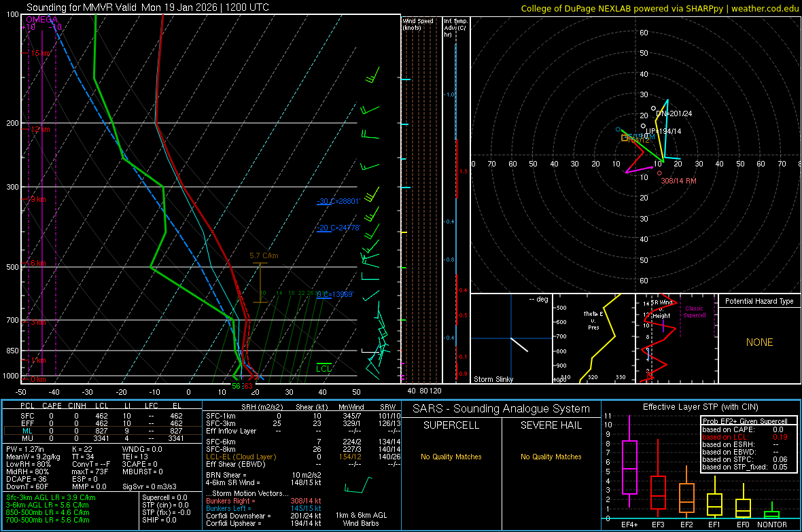This screenshot has height=532, width=802.
Task: Click the SRH (m2/s2) column header
Action: [x=262, y=407]
